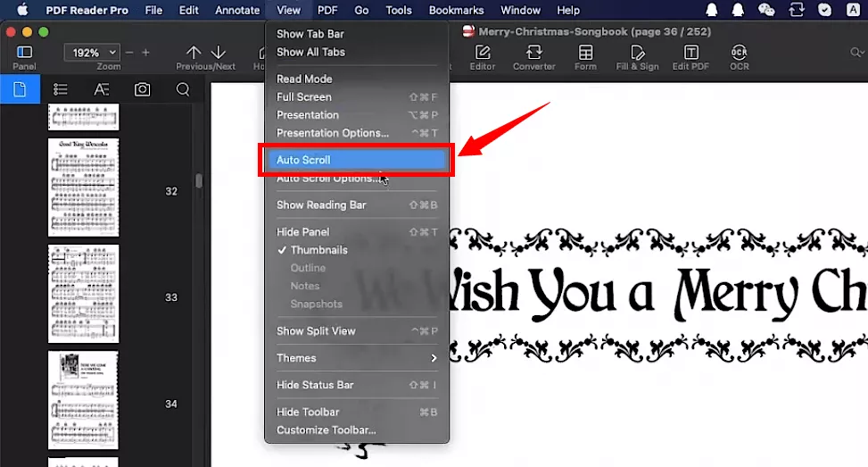Open the Annotate menu
868x467 pixels.
[x=237, y=10]
